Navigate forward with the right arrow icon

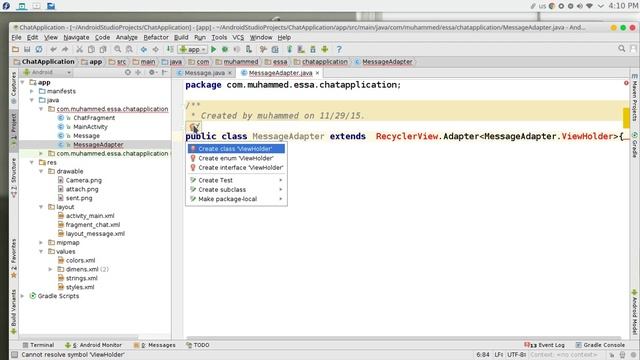[x=156, y=49]
